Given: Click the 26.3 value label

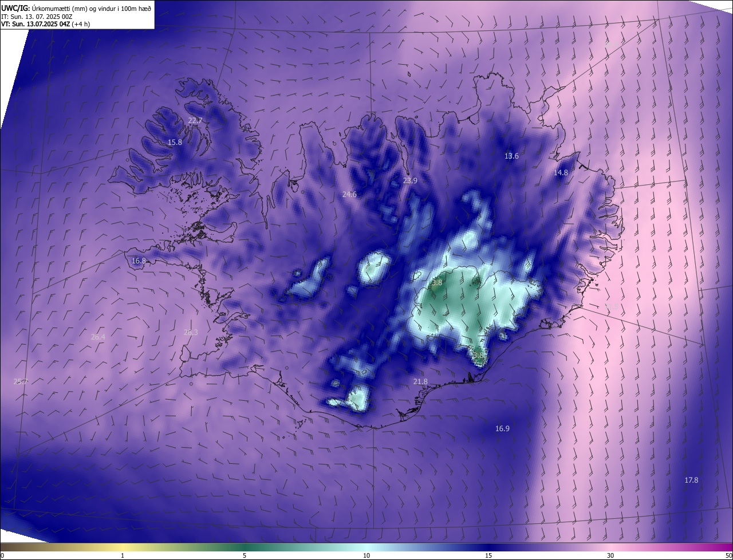Looking at the screenshot, I should [191, 332].
